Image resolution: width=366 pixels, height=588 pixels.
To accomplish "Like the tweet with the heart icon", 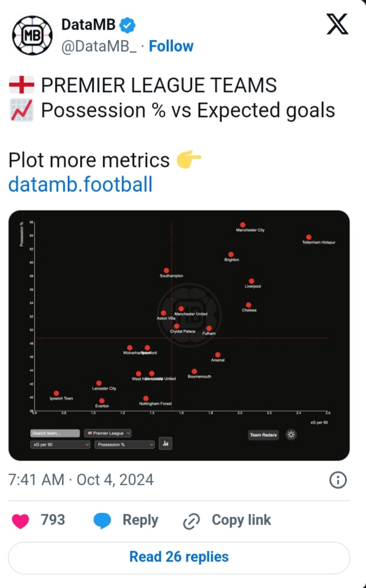I will tap(20, 520).
